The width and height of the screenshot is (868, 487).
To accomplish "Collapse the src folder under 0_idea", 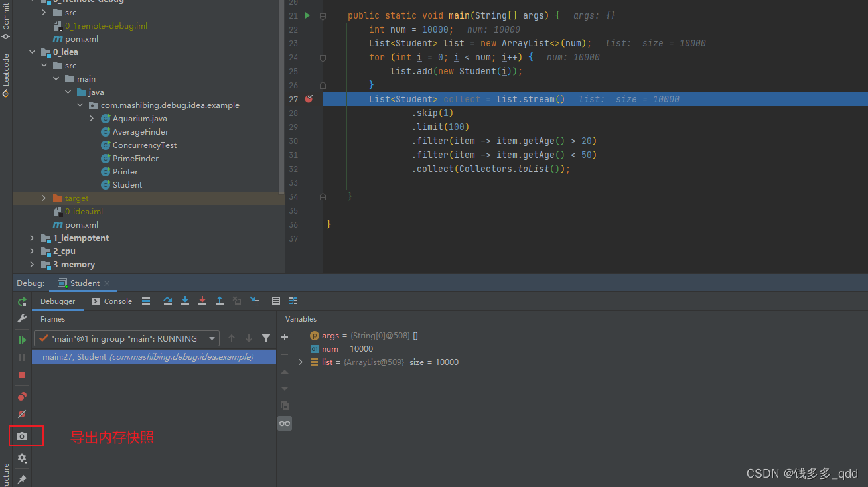I will click(44, 66).
